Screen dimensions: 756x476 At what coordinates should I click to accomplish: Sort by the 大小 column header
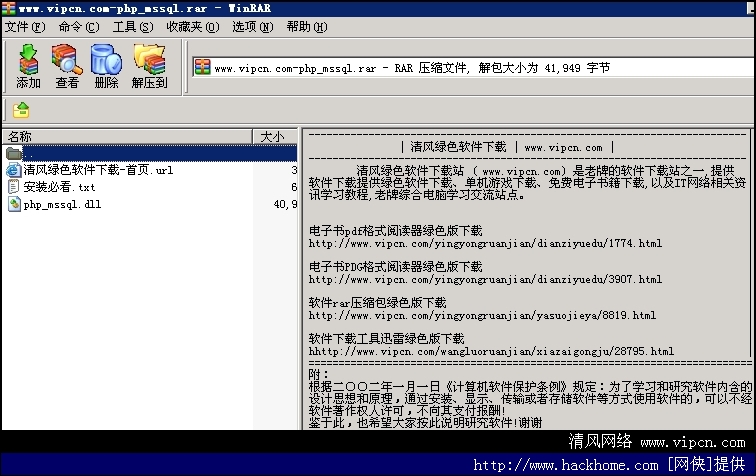[275, 136]
